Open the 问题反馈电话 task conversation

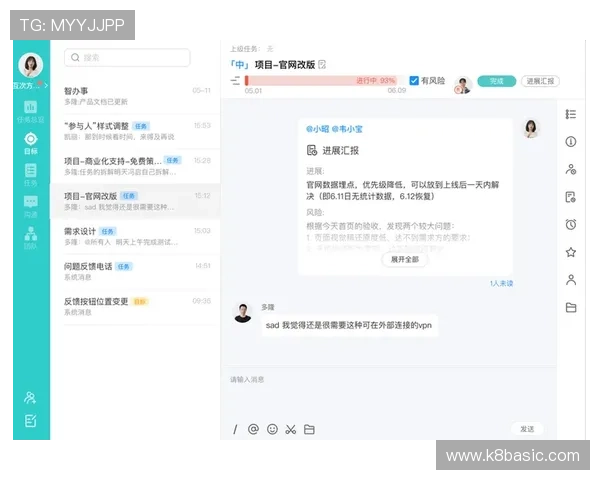137,271
